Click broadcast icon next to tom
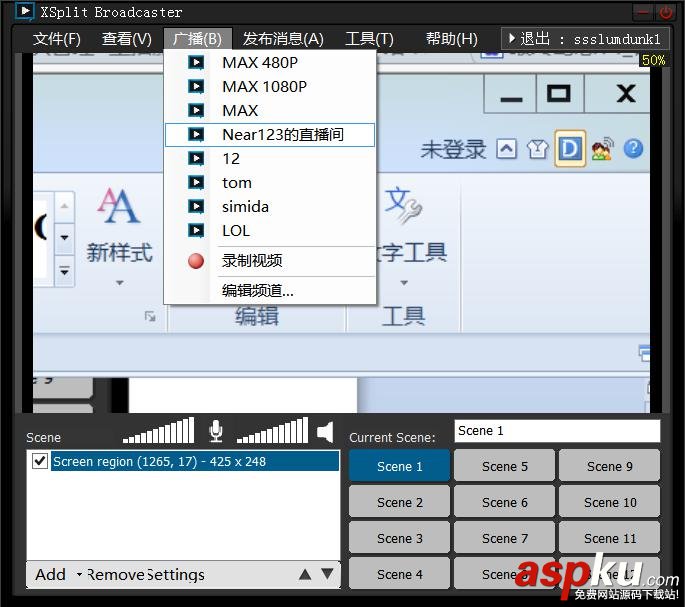This screenshot has width=685, height=607. [196, 183]
